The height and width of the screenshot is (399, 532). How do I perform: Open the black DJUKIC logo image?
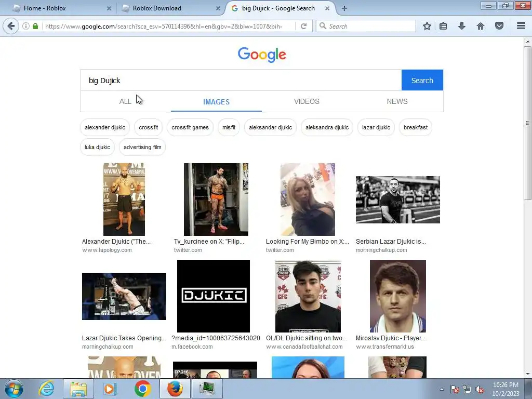coord(214,296)
